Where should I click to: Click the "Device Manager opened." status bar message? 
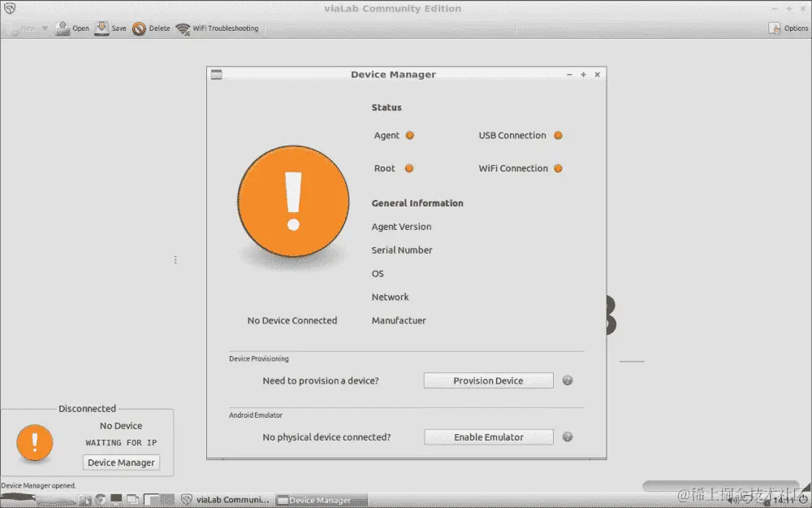(39, 486)
